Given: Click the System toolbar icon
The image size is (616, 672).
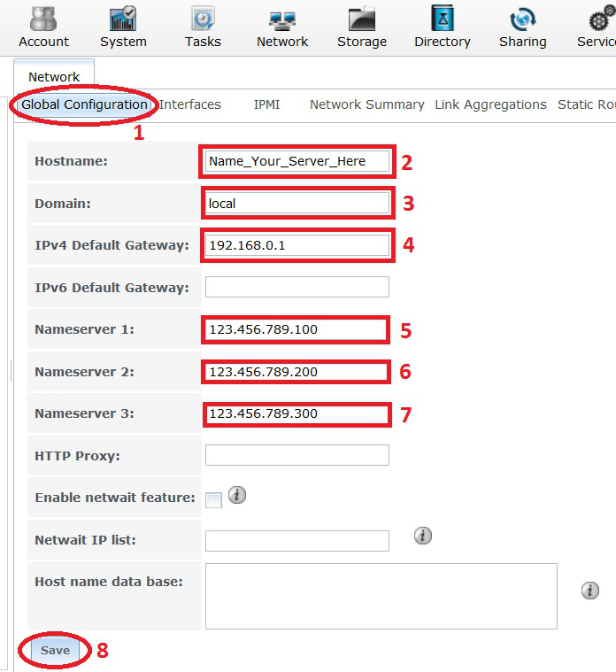Looking at the screenshot, I should [123, 20].
